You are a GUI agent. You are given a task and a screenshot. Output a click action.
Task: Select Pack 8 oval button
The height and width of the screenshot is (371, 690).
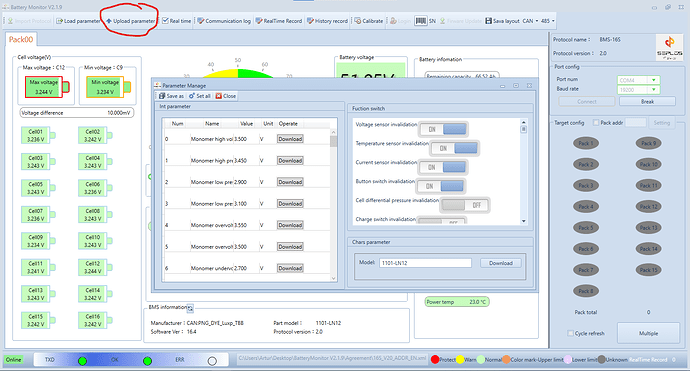(586, 291)
